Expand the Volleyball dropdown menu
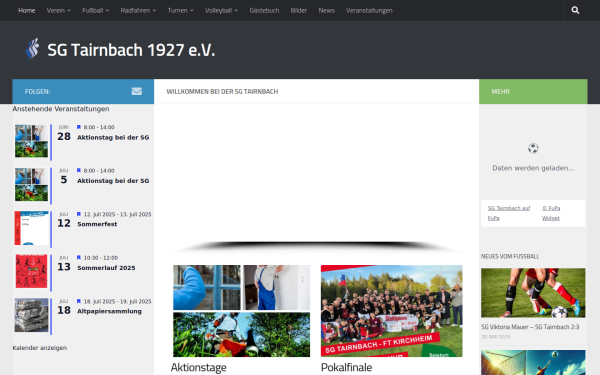Viewport: 600px width, 375px height. 221,10
